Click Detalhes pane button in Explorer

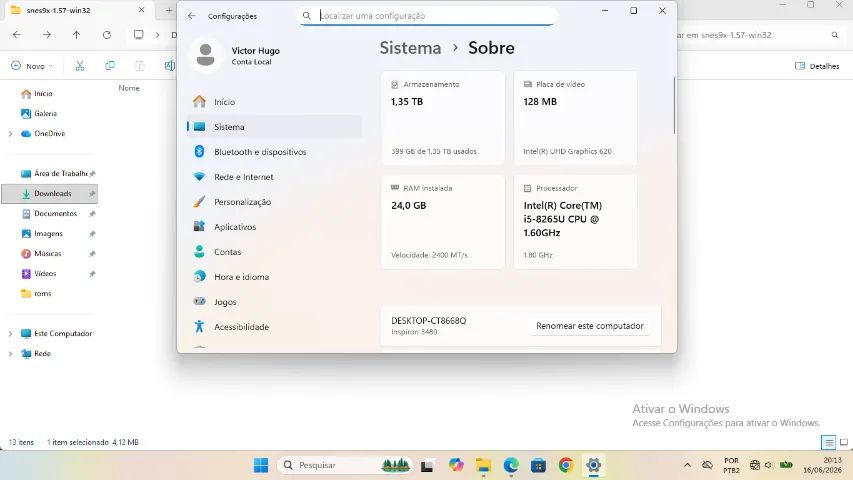pyautogui.click(x=817, y=66)
